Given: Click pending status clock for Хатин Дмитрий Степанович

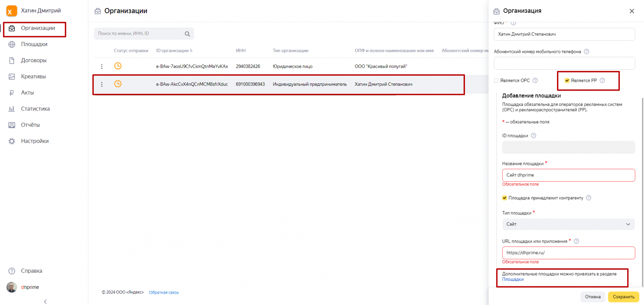Looking at the screenshot, I should (x=118, y=84).
